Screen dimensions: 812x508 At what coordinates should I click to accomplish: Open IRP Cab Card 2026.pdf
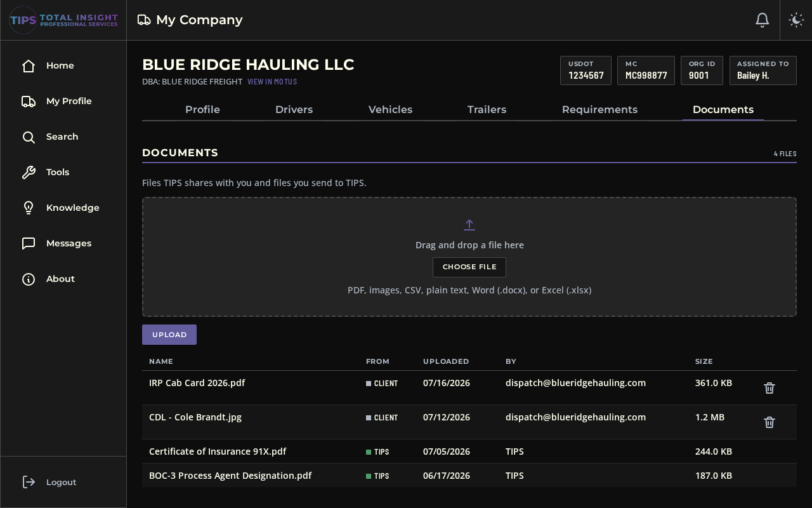click(197, 383)
